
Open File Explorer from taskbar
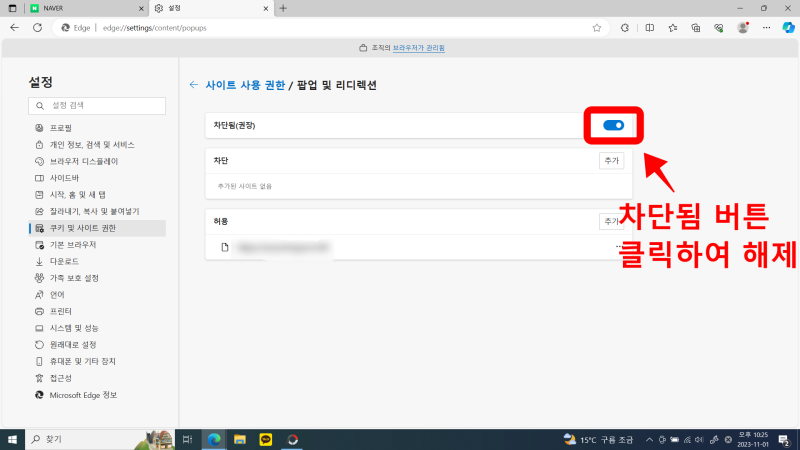240,439
